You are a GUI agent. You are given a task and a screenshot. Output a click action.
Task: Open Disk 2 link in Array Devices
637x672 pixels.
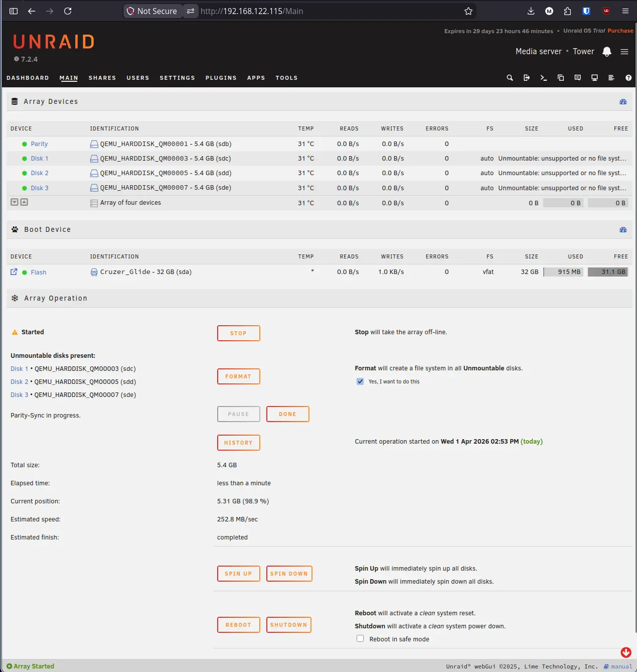[x=40, y=173]
